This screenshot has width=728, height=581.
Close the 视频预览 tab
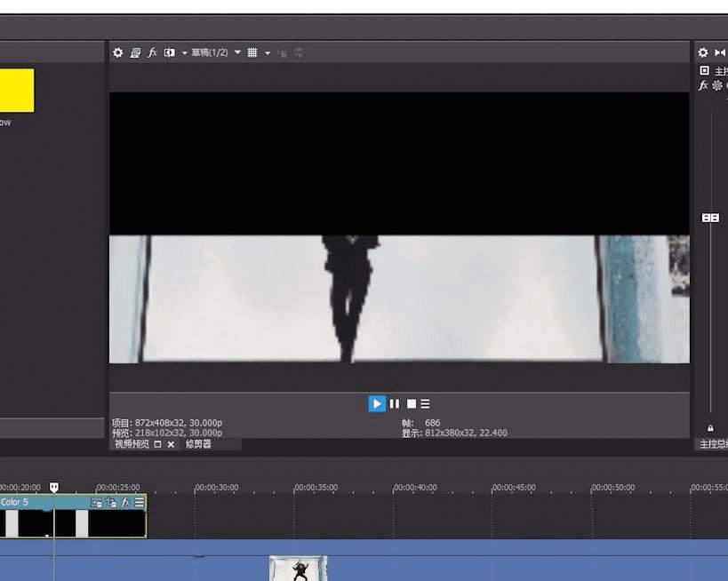tap(171, 444)
